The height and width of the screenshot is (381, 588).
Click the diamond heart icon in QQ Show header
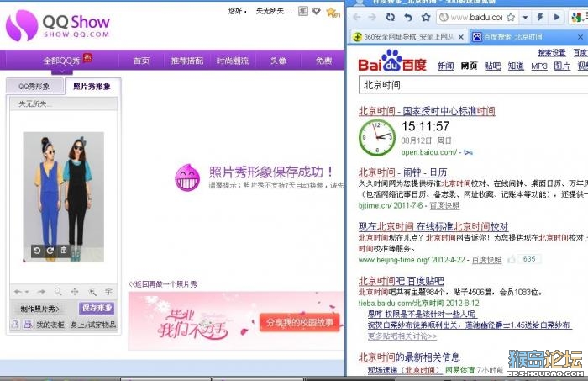pos(316,11)
